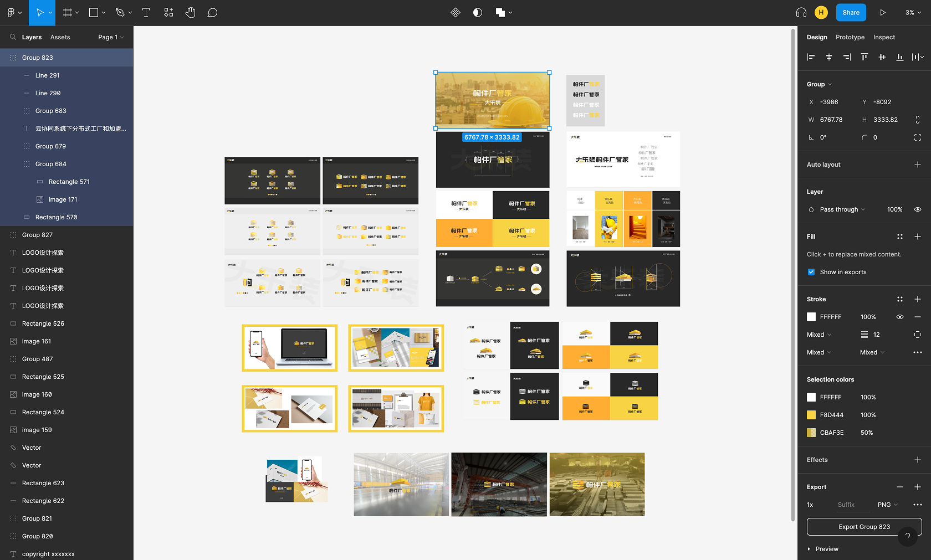Select the Frame tool
The height and width of the screenshot is (560, 931).
tap(68, 13)
